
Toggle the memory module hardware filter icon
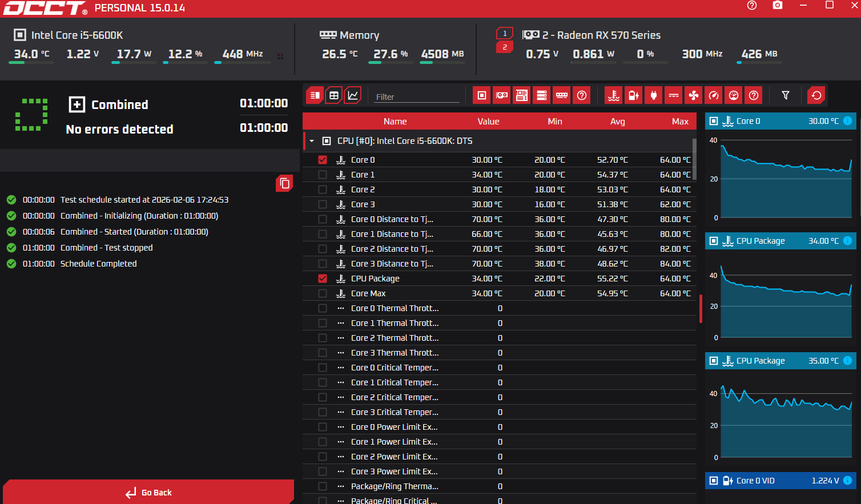562,95
